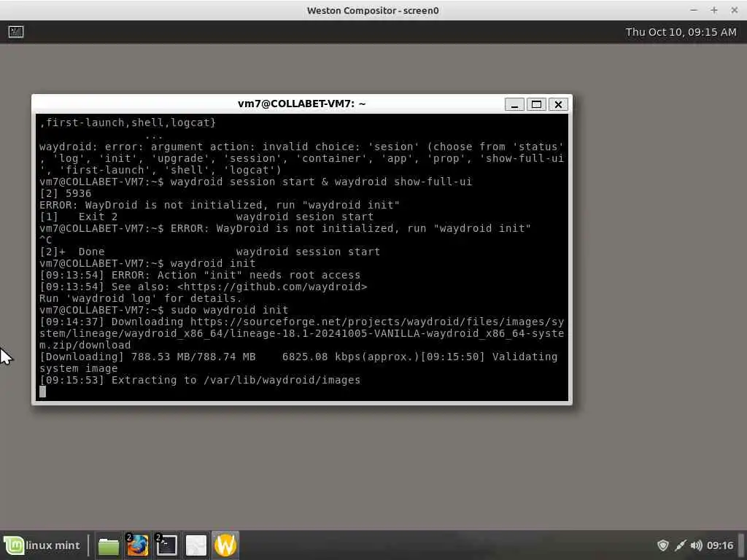
Task: Select the Weston compositor taskbar icon
Action: tap(225, 545)
